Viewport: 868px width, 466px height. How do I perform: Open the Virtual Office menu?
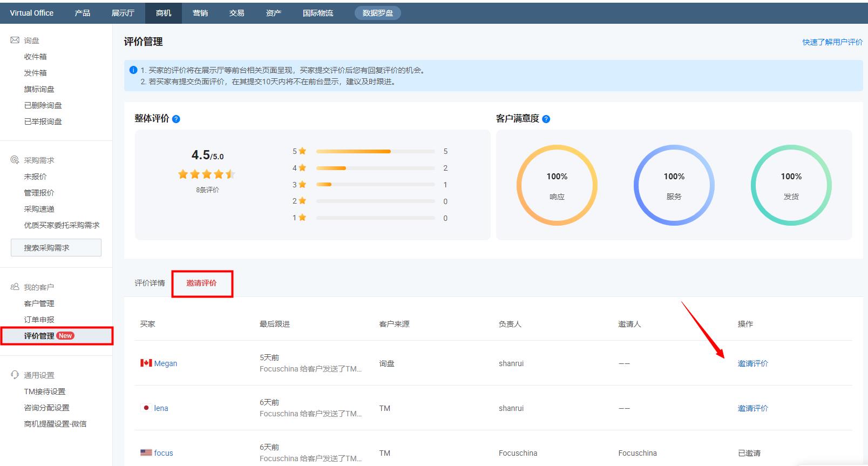point(32,13)
